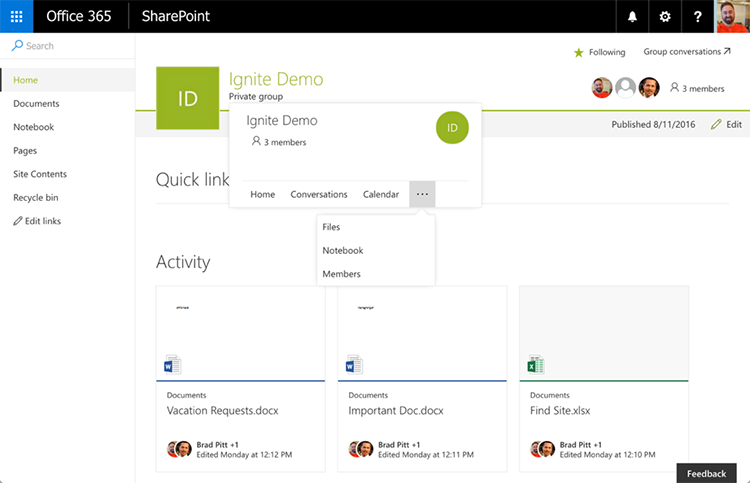Open the user profile photo menu

732,16
